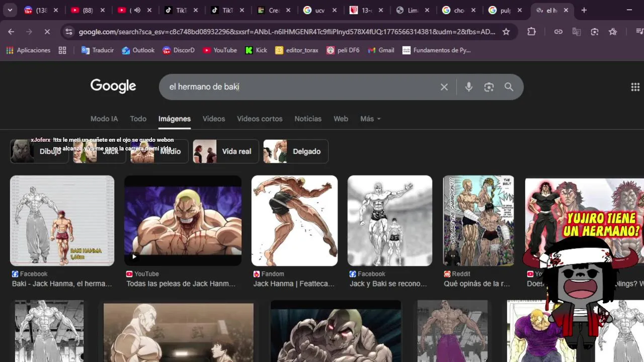Clear the search query with X

tap(444, 87)
